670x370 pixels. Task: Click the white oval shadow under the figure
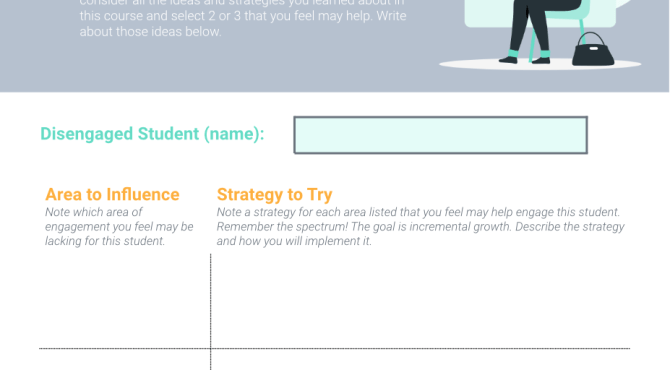540,65
